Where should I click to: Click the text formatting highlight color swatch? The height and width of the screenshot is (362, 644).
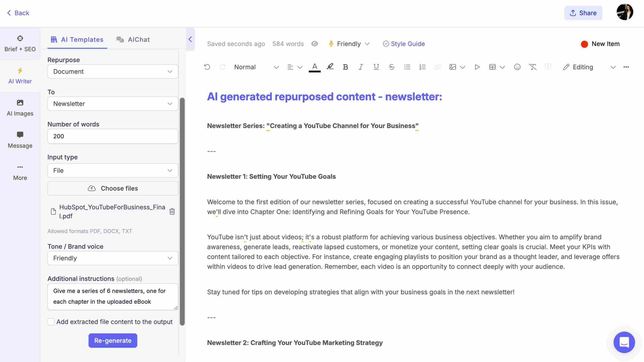(x=330, y=67)
